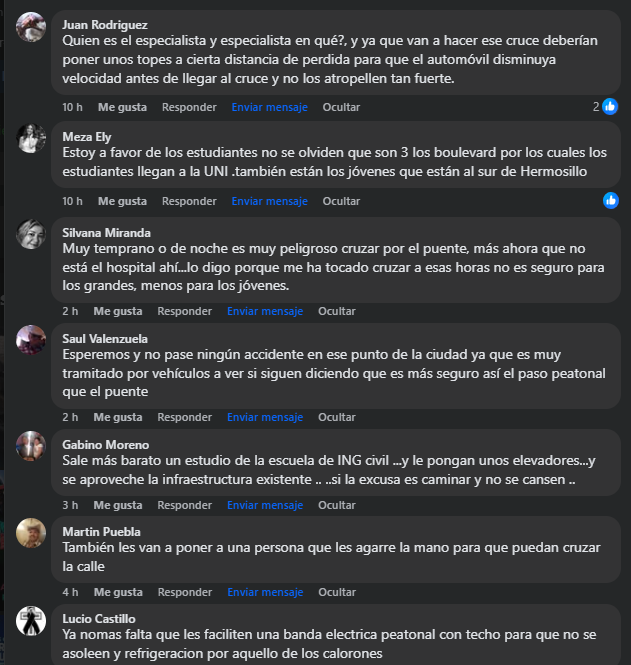Like Juan Rodriguez's comment with Me gusta
631x665 pixels.
point(122,107)
